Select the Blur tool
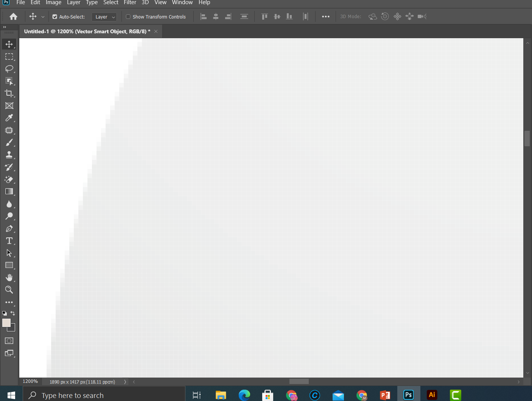This screenshot has height=401, width=532. pos(9,204)
